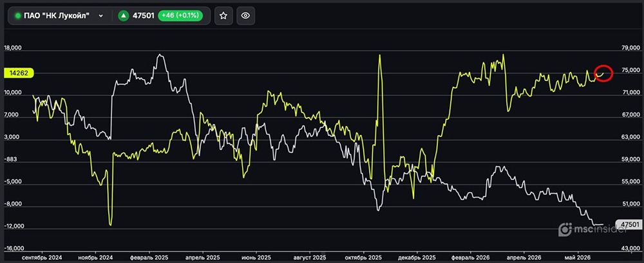Click the green up-triangle price change icon
The width and height of the screenshot is (644, 263).
click(122, 15)
